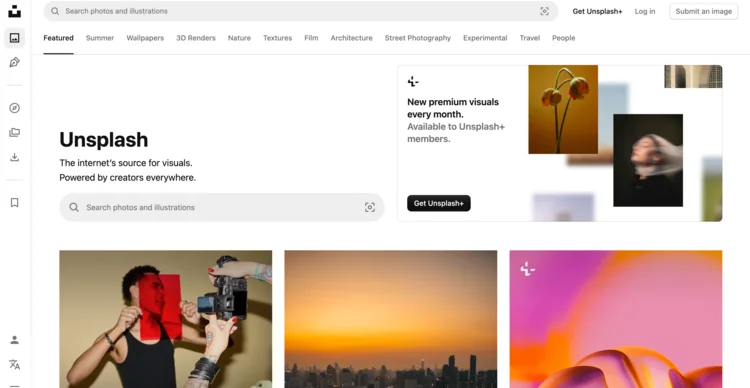This screenshot has width=750, height=388.
Task: Select the Featured tab
Action: [x=58, y=38]
